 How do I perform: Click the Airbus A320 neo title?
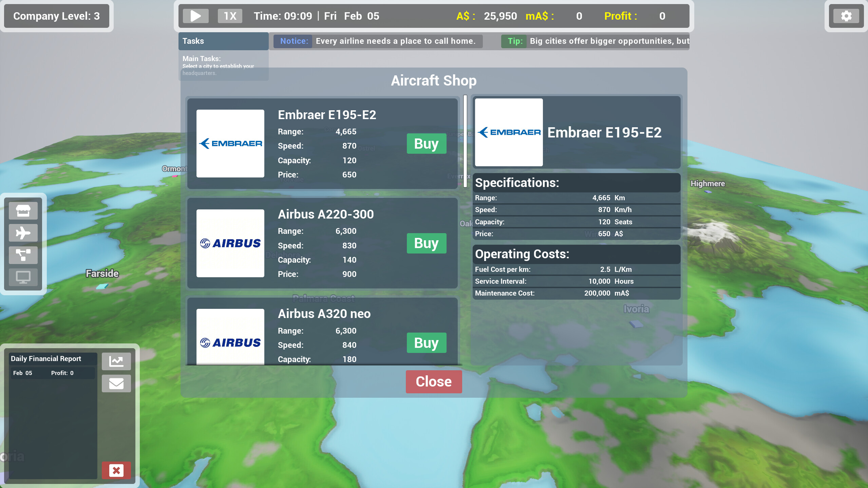324,314
